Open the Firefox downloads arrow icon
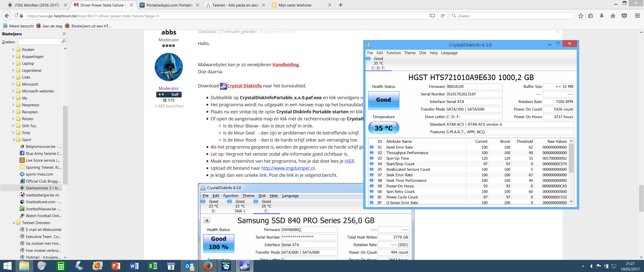 tap(602, 16)
